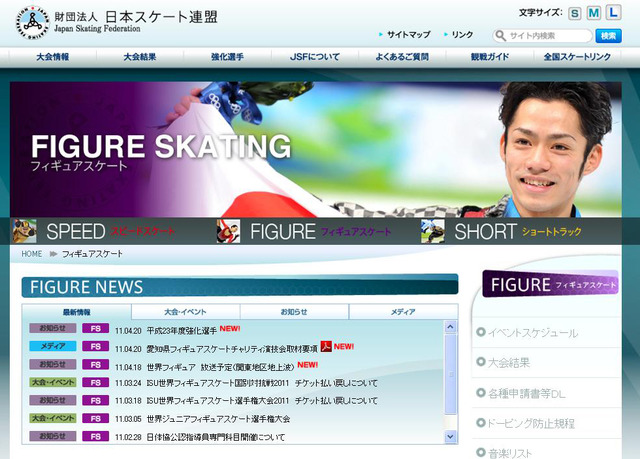The image size is (640, 459).
Task: Open sidebar link 音楽リスト
Action: click(510, 453)
